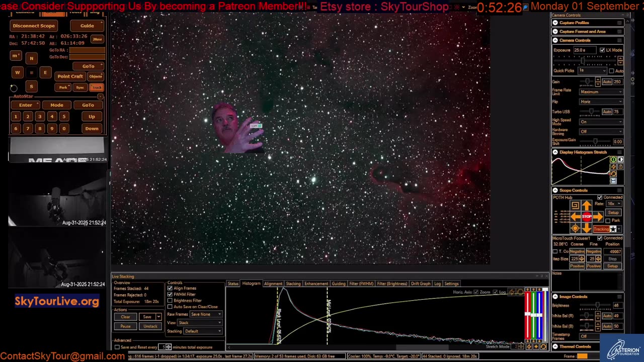
Task: Open the Flip dropdown set to Horiz
Action: tap(601, 102)
